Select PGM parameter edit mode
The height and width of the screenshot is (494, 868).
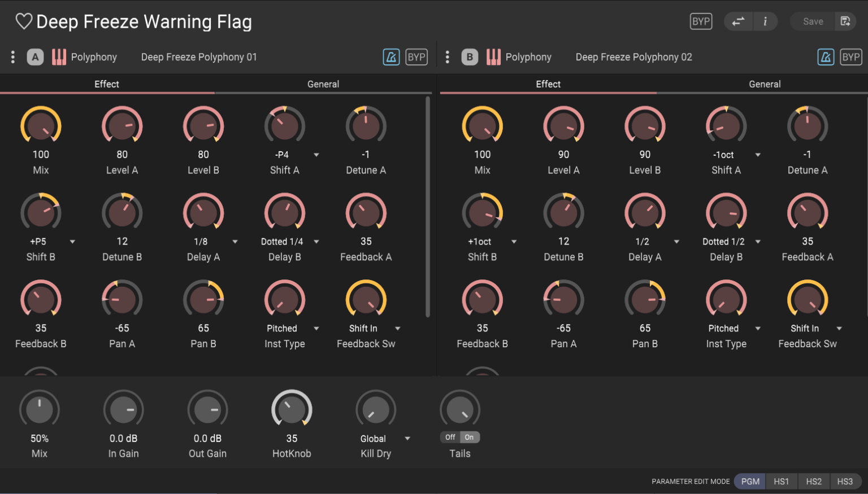pyautogui.click(x=750, y=482)
